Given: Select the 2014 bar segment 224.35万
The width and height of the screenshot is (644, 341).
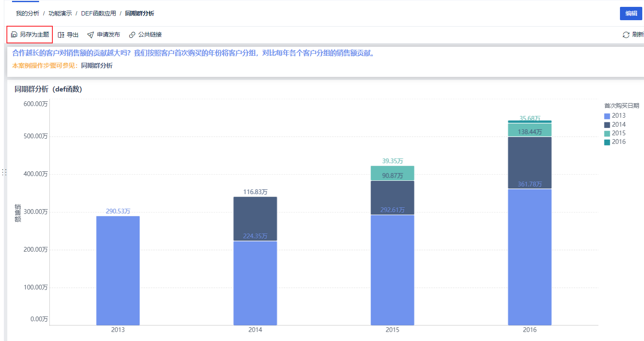Looking at the screenshot, I should [255, 283].
